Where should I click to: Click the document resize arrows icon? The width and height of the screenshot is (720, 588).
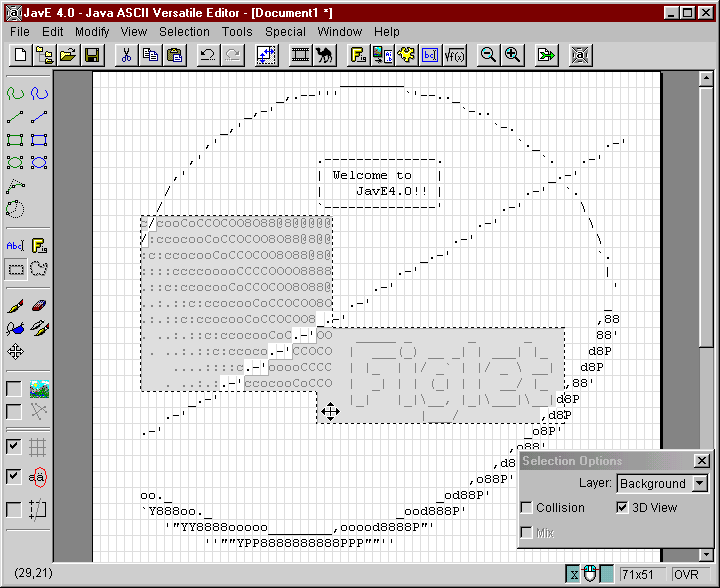click(266, 55)
